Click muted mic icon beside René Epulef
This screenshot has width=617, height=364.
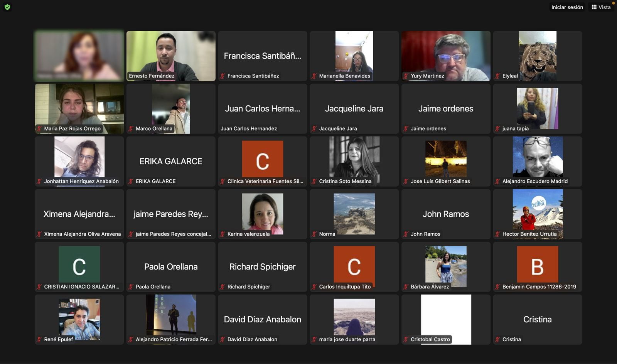[39, 340]
